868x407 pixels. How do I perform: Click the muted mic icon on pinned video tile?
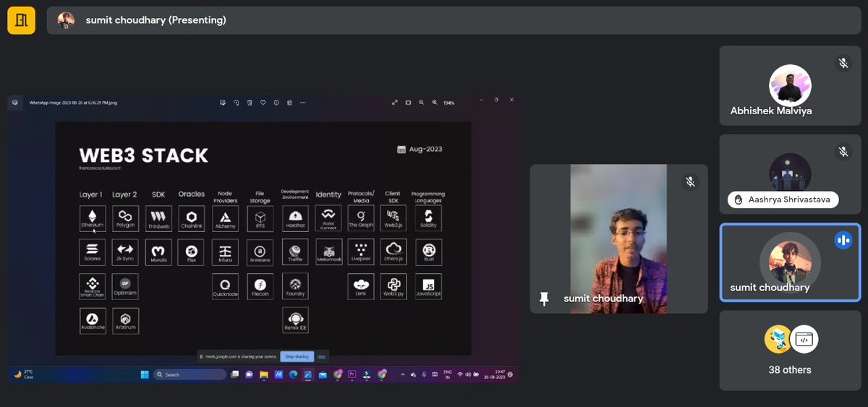[690, 182]
